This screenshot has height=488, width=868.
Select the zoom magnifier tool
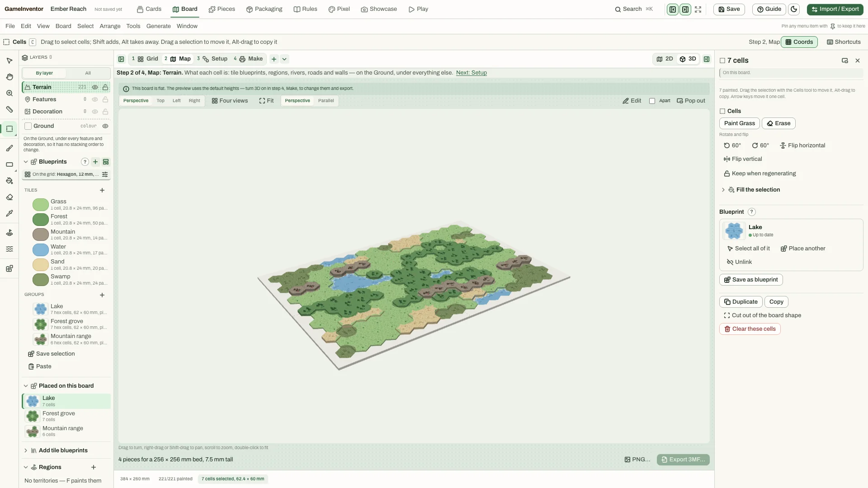pos(9,93)
